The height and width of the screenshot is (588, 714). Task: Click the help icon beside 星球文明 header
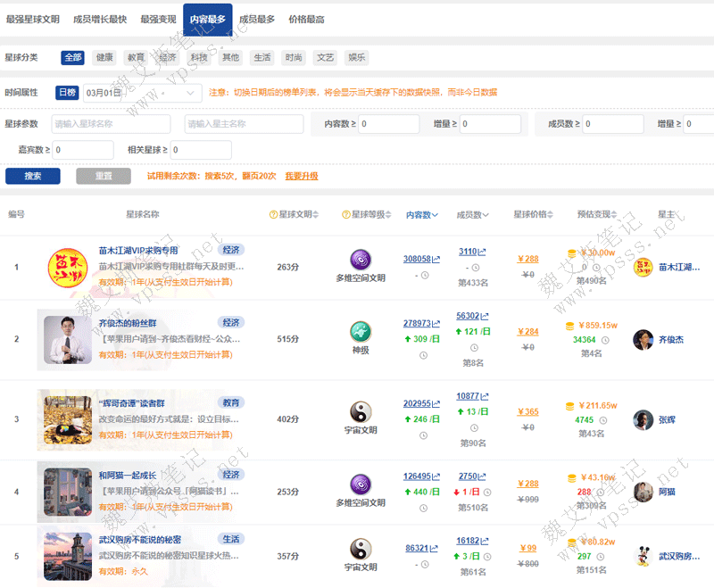tap(273, 215)
